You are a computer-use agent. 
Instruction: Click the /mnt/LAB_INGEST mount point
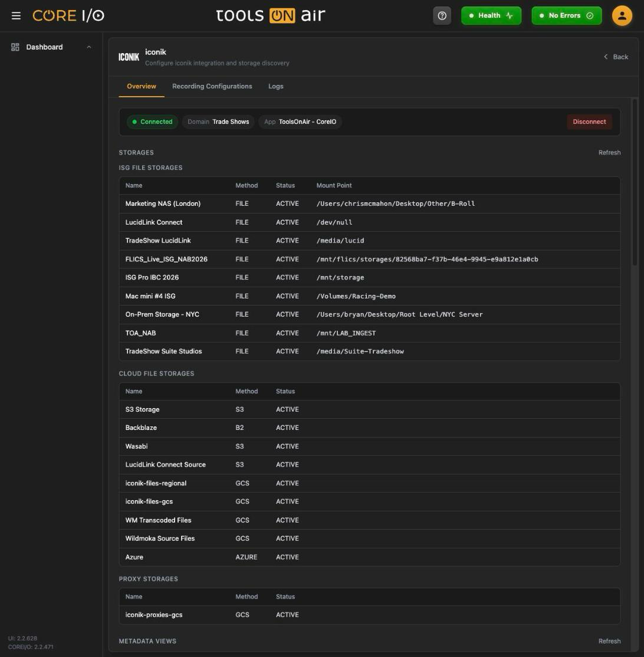[x=346, y=333]
